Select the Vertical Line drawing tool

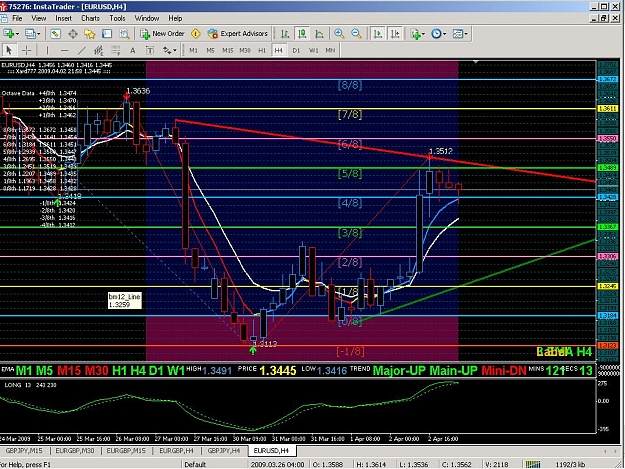point(47,51)
